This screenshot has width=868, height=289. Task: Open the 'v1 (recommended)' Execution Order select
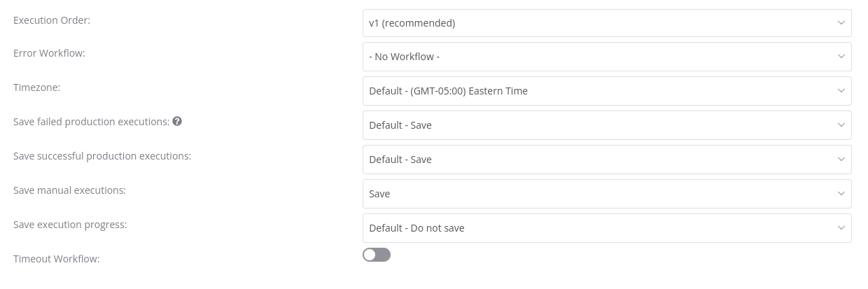(607, 23)
